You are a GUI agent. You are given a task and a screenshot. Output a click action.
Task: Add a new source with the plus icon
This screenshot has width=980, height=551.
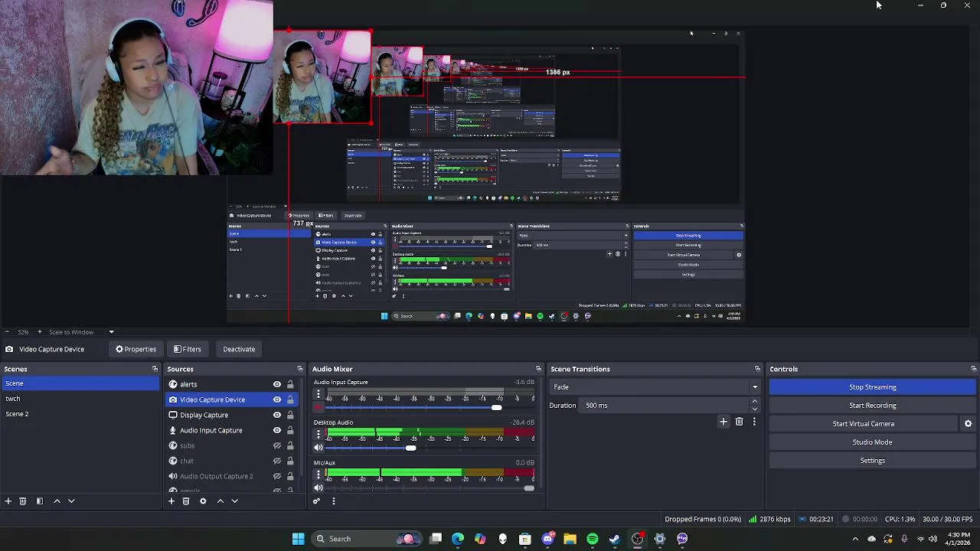[x=171, y=501]
